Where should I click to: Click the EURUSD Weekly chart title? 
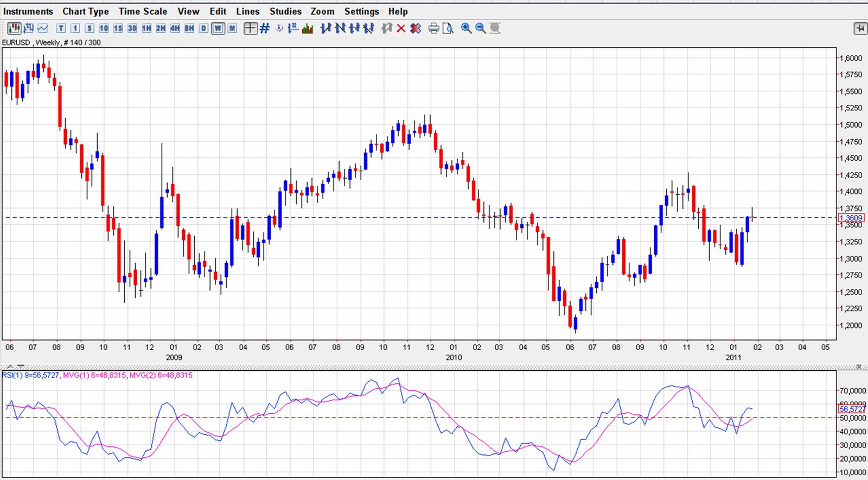[x=52, y=42]
